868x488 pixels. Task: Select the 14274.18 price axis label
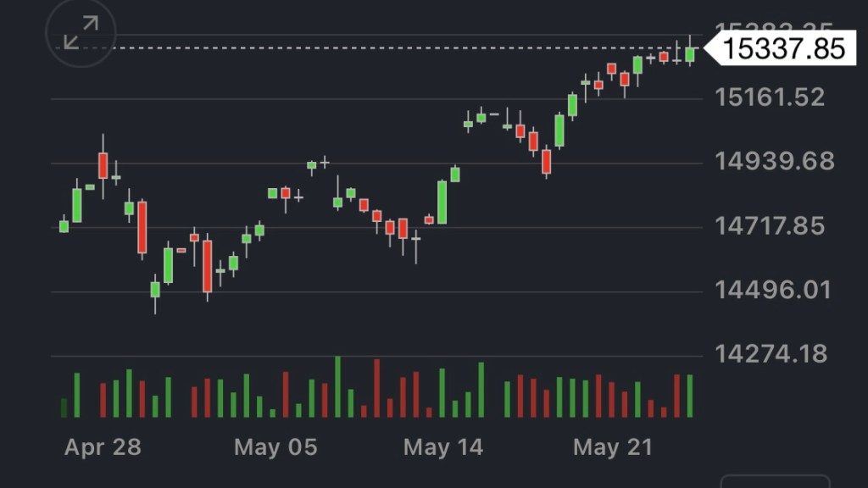771,353
